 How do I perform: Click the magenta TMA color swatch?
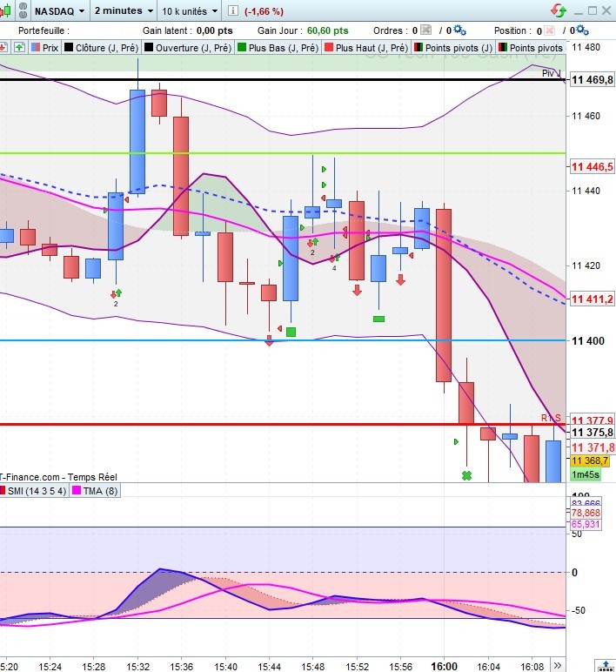coord(77,490)
